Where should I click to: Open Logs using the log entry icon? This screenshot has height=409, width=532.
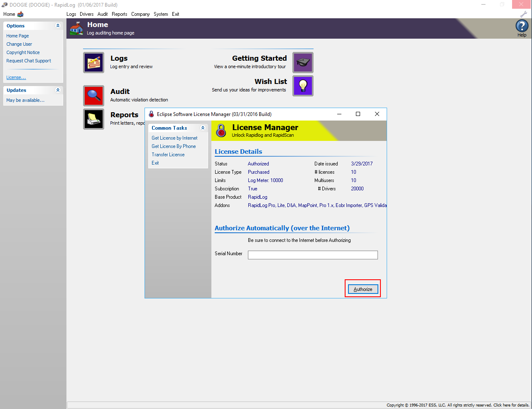93,62
